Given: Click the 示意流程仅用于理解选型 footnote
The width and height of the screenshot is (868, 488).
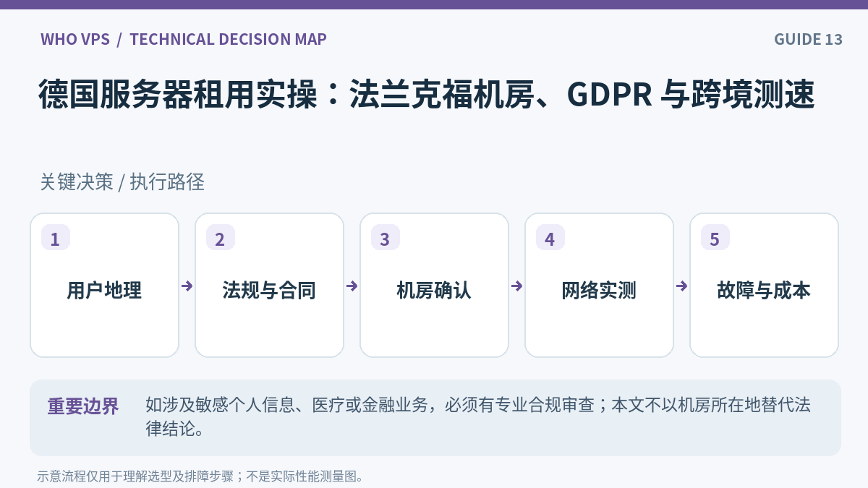Looking at the screenshot, I should click(x=200, y=476).
